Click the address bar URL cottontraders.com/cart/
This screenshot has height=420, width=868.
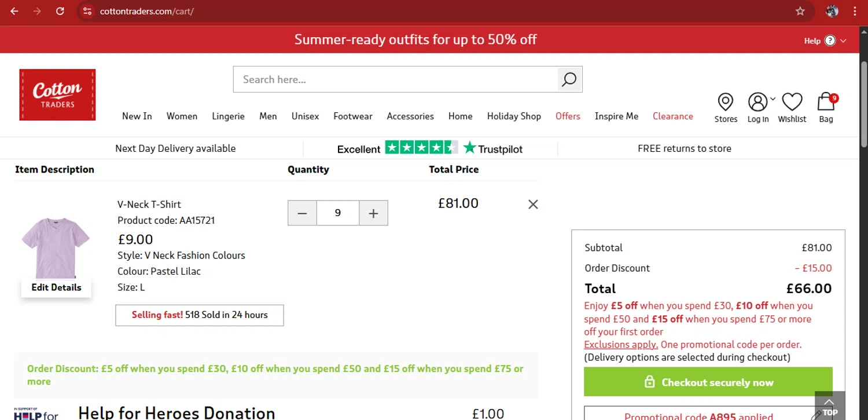tap(146, 11)
